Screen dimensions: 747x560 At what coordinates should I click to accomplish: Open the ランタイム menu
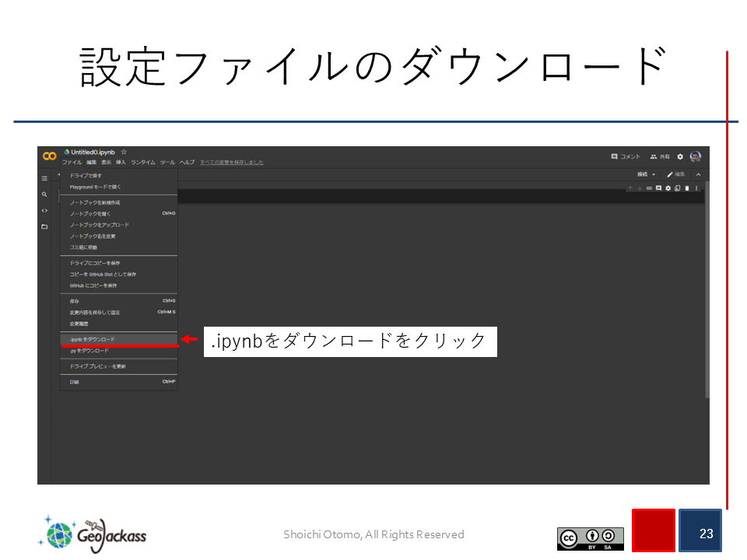(x=142, y=163)
